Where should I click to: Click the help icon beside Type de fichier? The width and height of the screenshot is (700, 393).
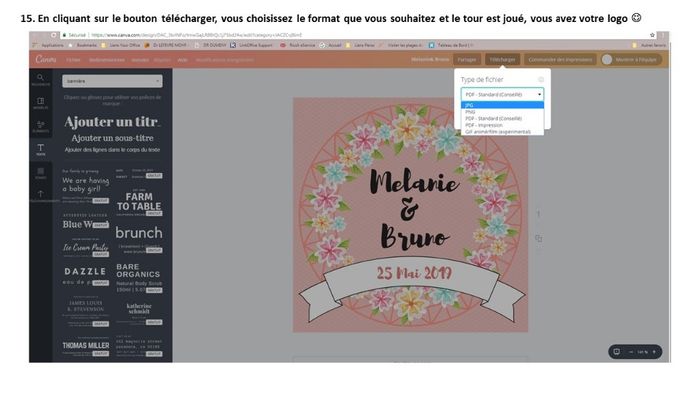[541, 79]
